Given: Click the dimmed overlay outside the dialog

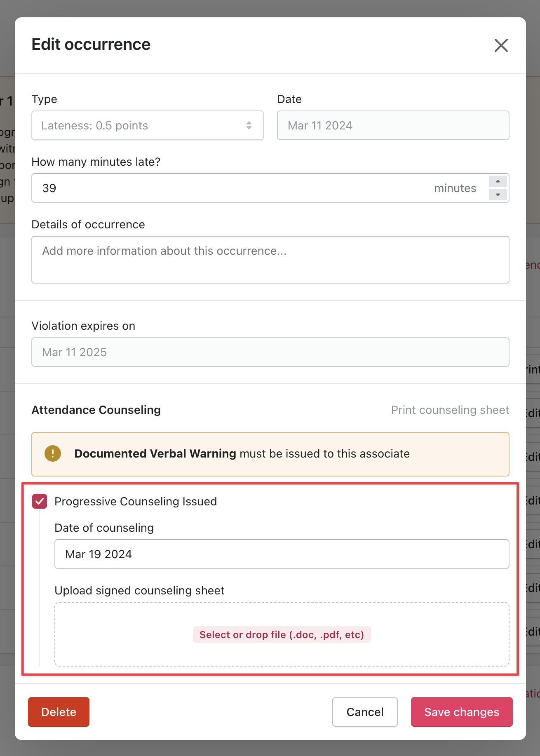Looking at the screenshot, I should click(x=7, y=371).
